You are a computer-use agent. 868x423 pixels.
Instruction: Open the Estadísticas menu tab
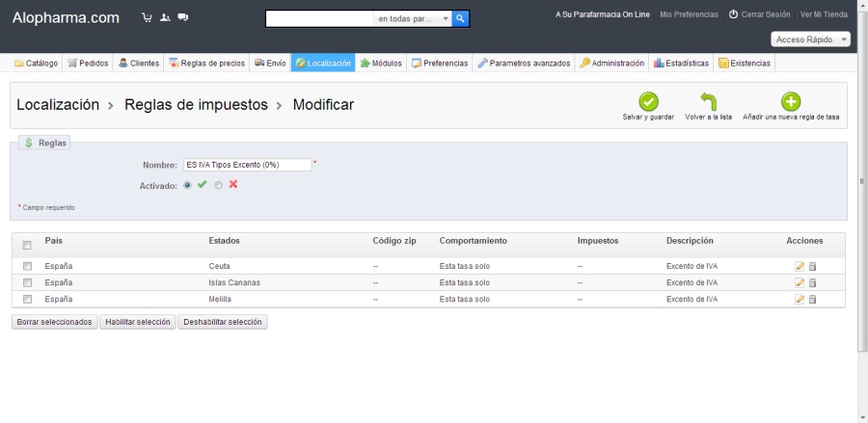point(681,63)
